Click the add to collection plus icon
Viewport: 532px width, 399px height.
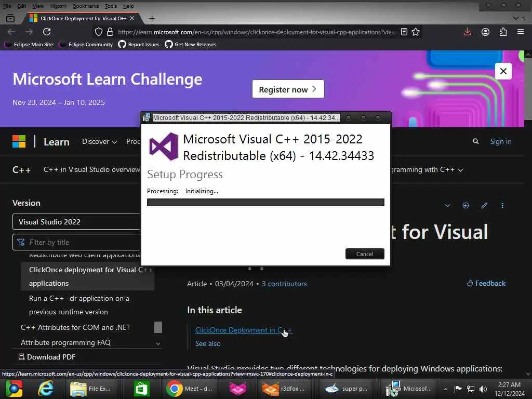465,206
